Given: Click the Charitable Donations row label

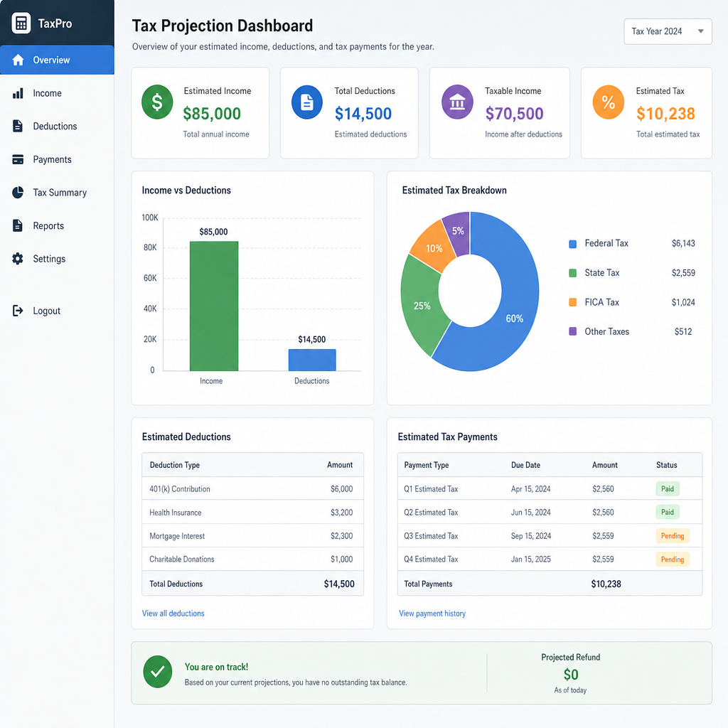Looking at the screenshot, I should pyautogui.click(x=182, y=559).
